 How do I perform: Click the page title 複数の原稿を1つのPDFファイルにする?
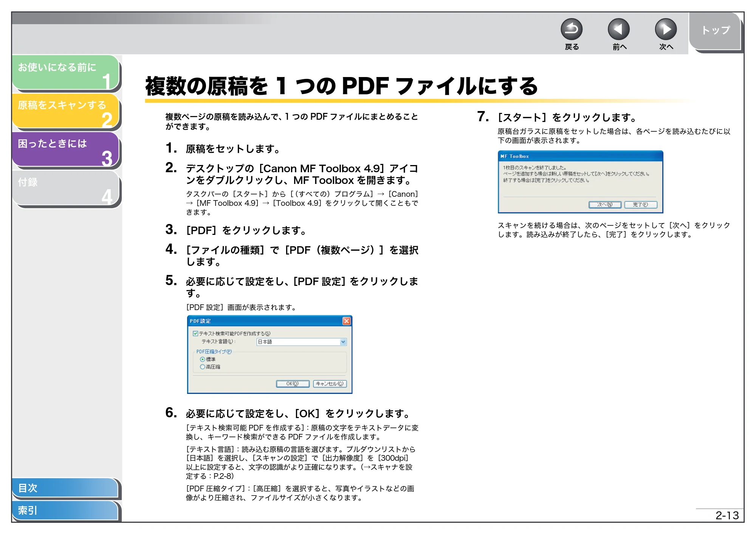342,86
